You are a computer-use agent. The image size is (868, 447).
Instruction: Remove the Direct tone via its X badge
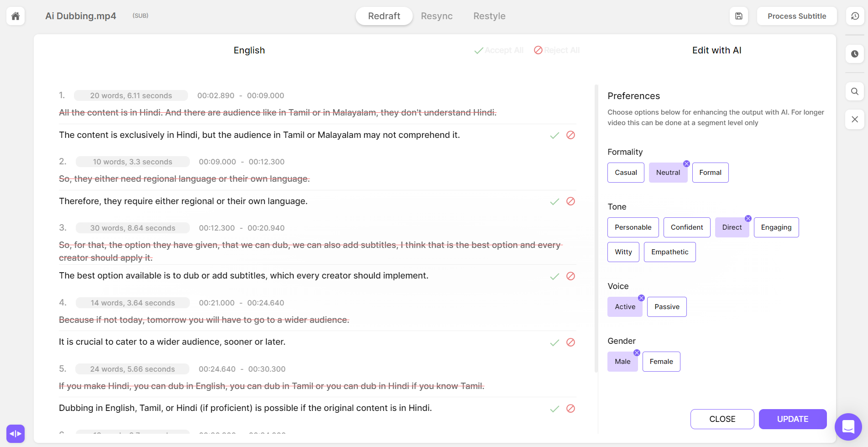coord(748,218)
